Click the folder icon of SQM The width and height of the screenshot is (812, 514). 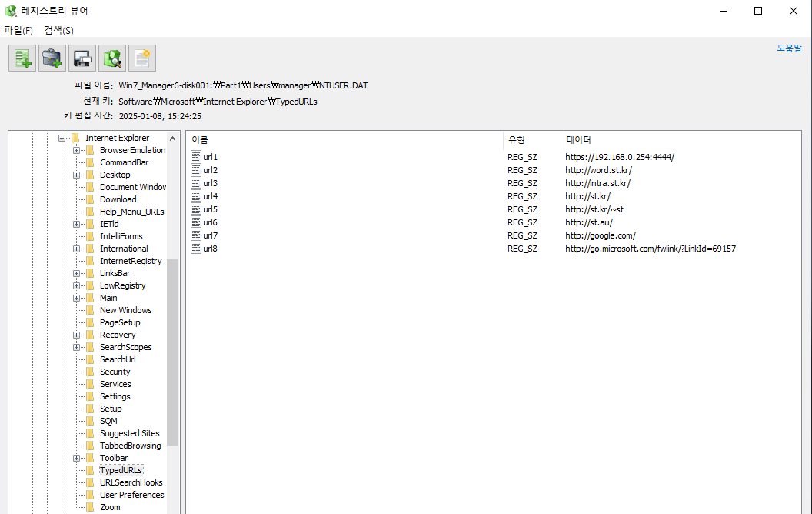tap(90, 421)
